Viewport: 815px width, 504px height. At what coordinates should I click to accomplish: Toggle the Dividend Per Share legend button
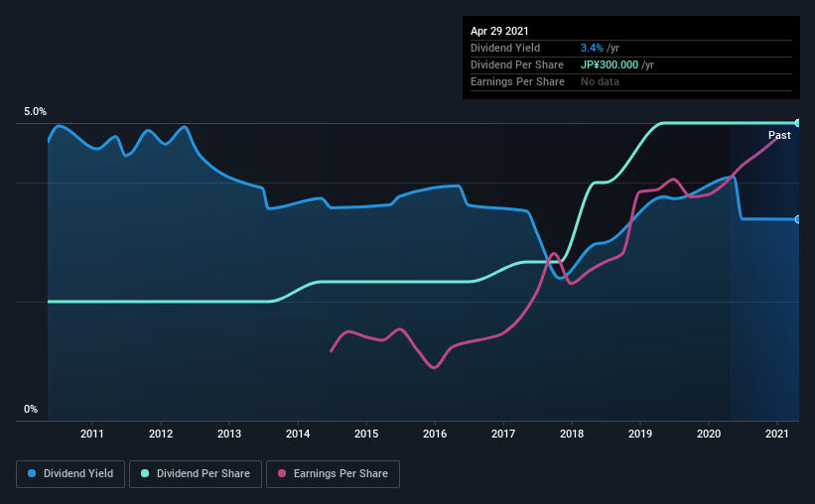click(x=196, y=474)
